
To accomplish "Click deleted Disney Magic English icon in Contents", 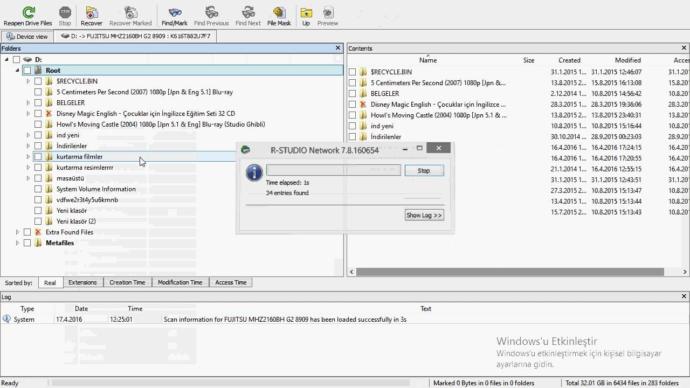I will tap(363, 104).
